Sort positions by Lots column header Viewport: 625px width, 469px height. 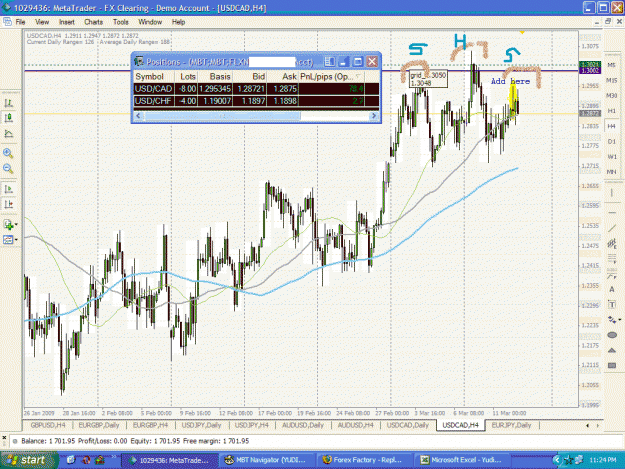click(186, 77)
